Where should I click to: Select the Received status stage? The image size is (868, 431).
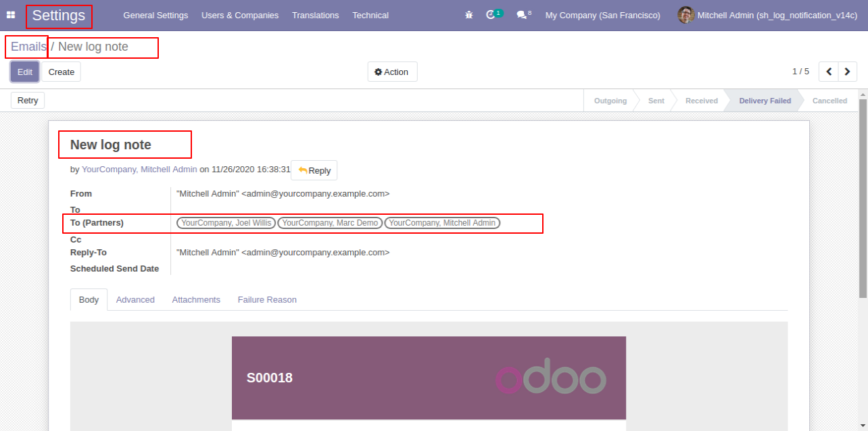point(701,101)
